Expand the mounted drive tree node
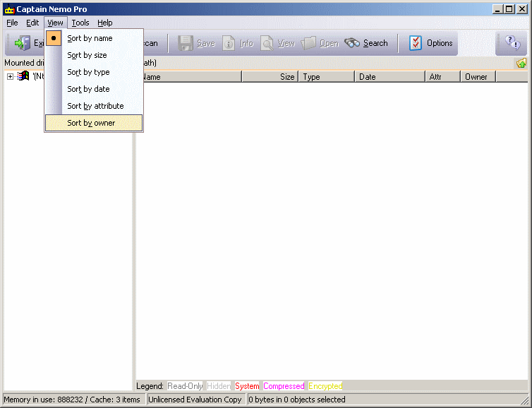Image resolution: width=532 pixels, height=408 pixels. coord(11,76)
